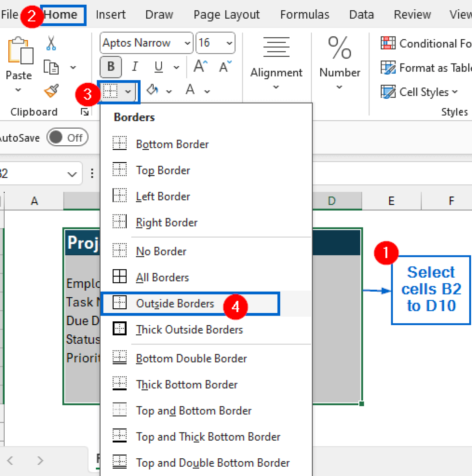Switch to the Insert ribbon tab
Screen dimensions: 472x476
[110, 14]
